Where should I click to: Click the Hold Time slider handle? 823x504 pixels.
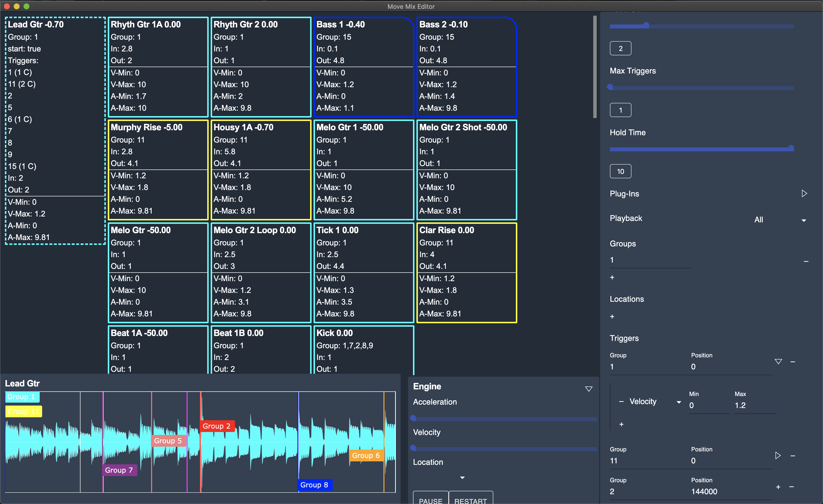[x=791, y=148]
